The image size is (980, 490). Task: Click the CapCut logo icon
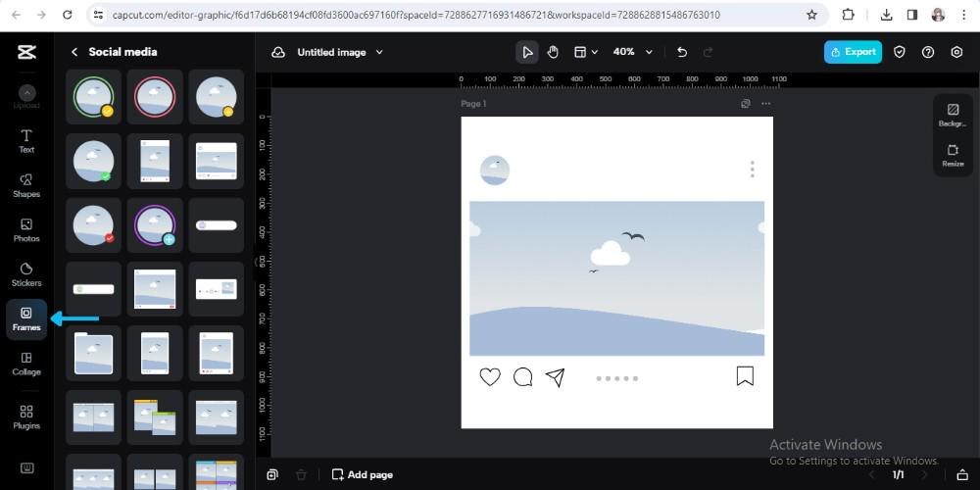tap(26, 52)
